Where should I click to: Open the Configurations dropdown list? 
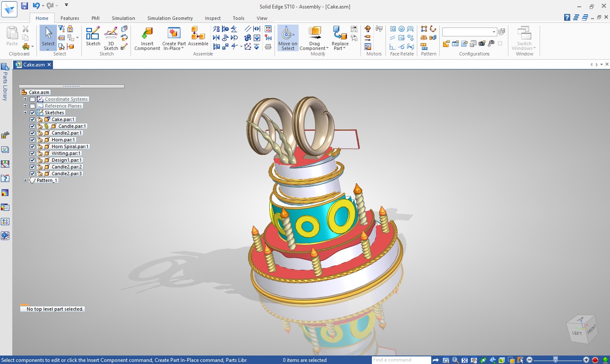pos(494,32)
